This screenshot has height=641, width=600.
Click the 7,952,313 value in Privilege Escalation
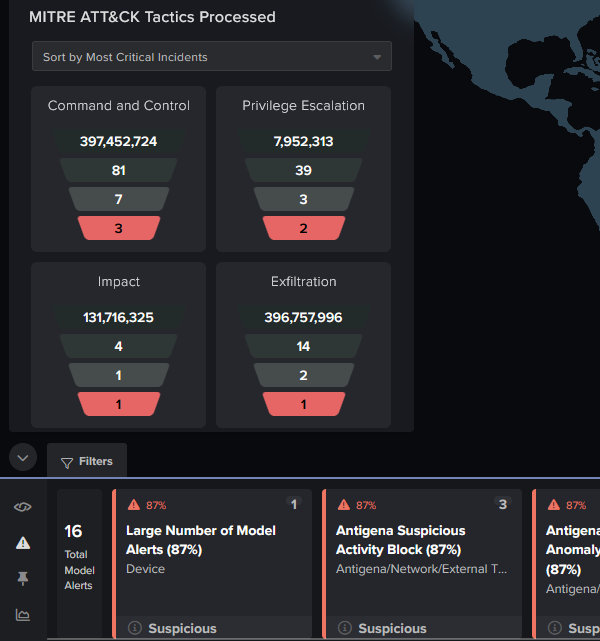(303, 141)
